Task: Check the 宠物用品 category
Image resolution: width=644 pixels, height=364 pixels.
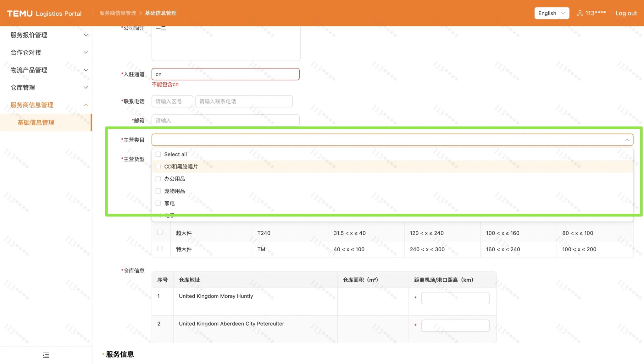Action: [x=158, y=191]
